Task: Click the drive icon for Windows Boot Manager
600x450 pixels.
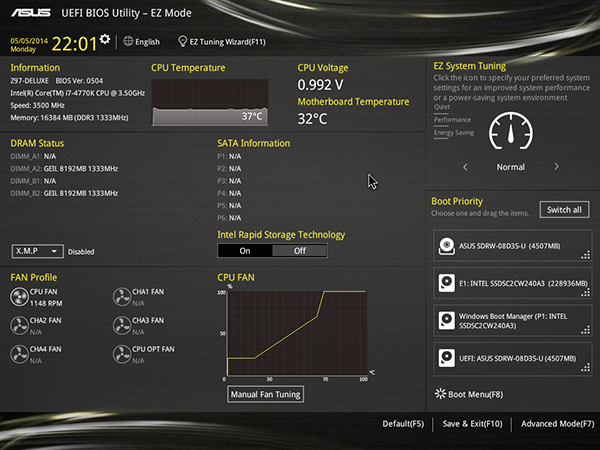Action: [447, 321]
